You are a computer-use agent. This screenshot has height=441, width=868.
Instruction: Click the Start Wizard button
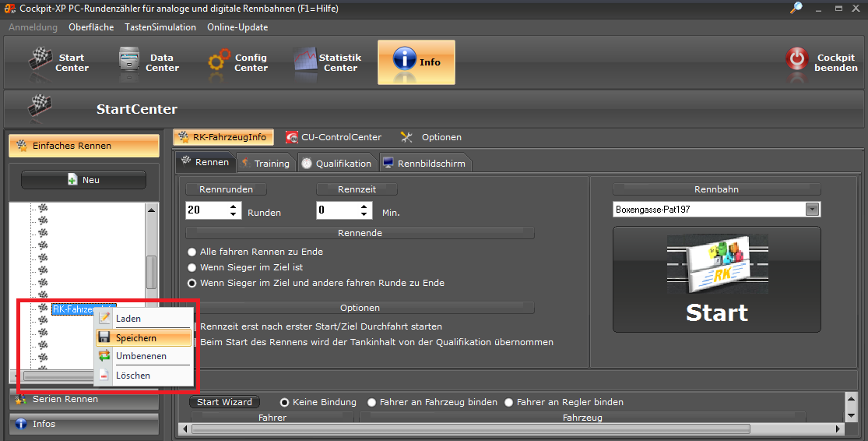click(224, 402)
